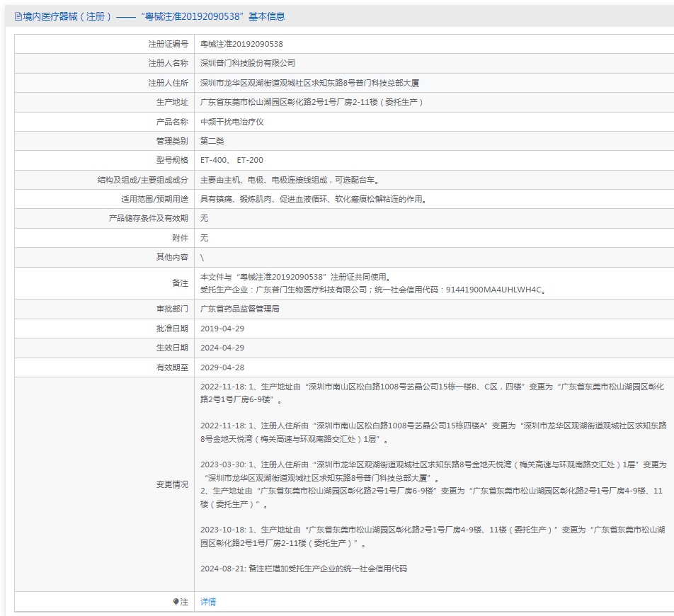Screen dimensions: 674x616
Task: Click the page title 境内医疗器械（注册）基本信息
Action: [x=154, y=17]
